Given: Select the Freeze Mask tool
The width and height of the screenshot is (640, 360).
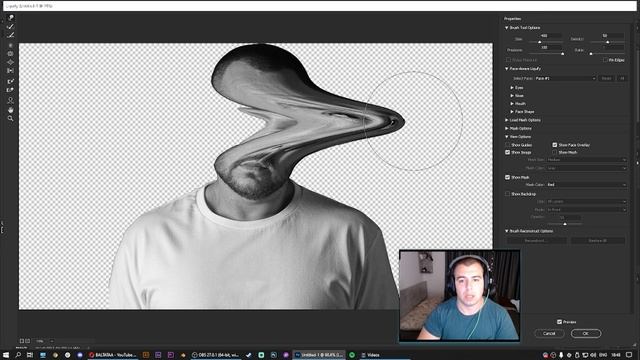Looking at the screenshot, I should point(11,81).
